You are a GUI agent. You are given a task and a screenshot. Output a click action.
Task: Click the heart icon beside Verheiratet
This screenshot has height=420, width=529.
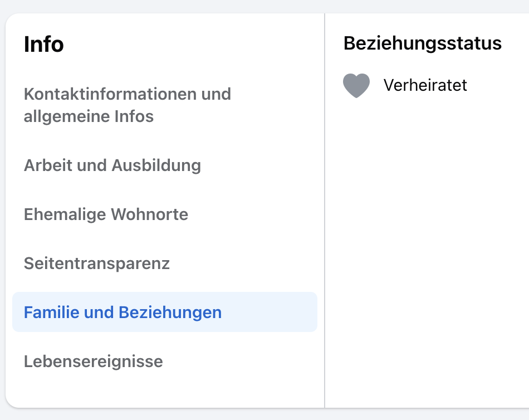356,86
